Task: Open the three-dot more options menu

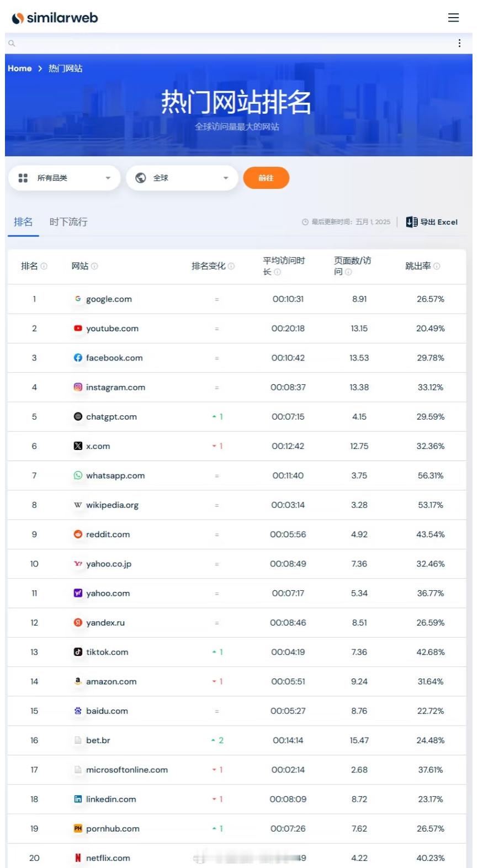Action: click(x=459, y=43)
